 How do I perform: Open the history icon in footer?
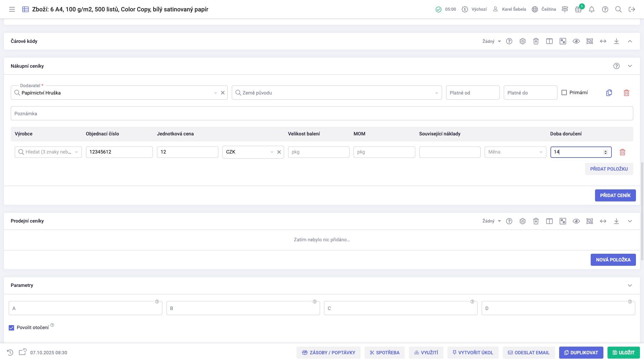click(x=10, y=353)
